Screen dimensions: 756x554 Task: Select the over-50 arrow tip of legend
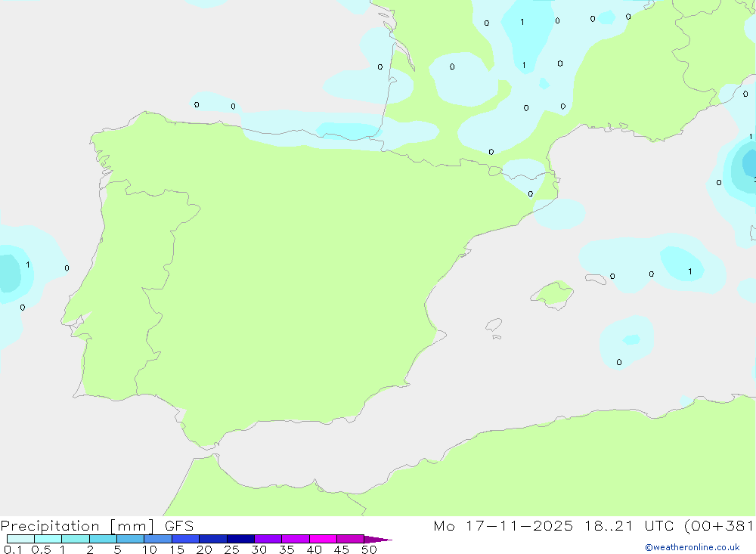[377, 539]
